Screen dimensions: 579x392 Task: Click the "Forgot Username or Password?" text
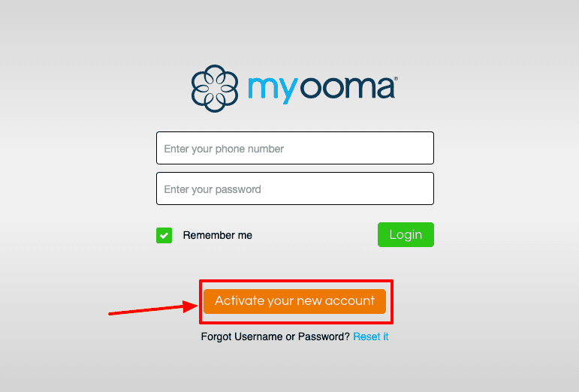(x=275, y=336)
